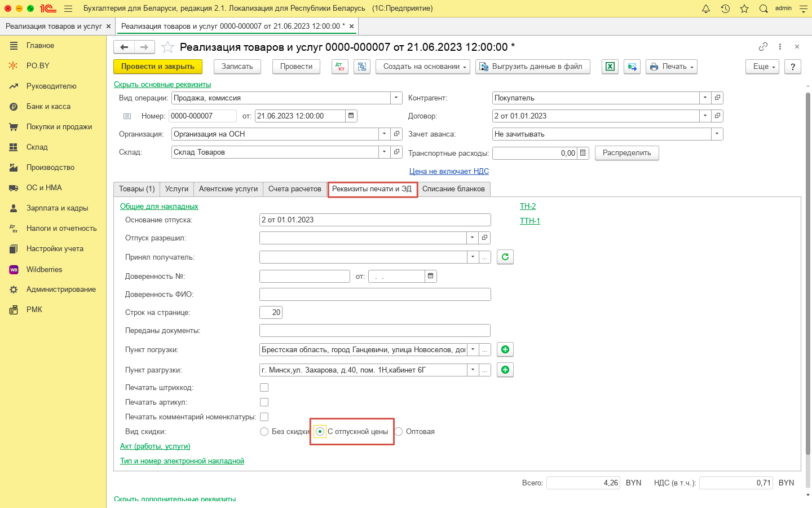The image size is (812, 508).
Task: Switch to Списание бланков tab
Action: (x=454, y=189)
